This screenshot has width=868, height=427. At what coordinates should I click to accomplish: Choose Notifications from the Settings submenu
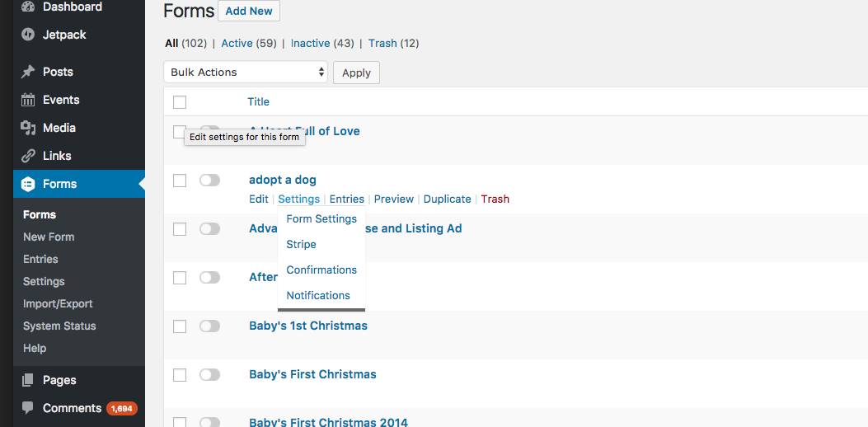tap(318, 295)
